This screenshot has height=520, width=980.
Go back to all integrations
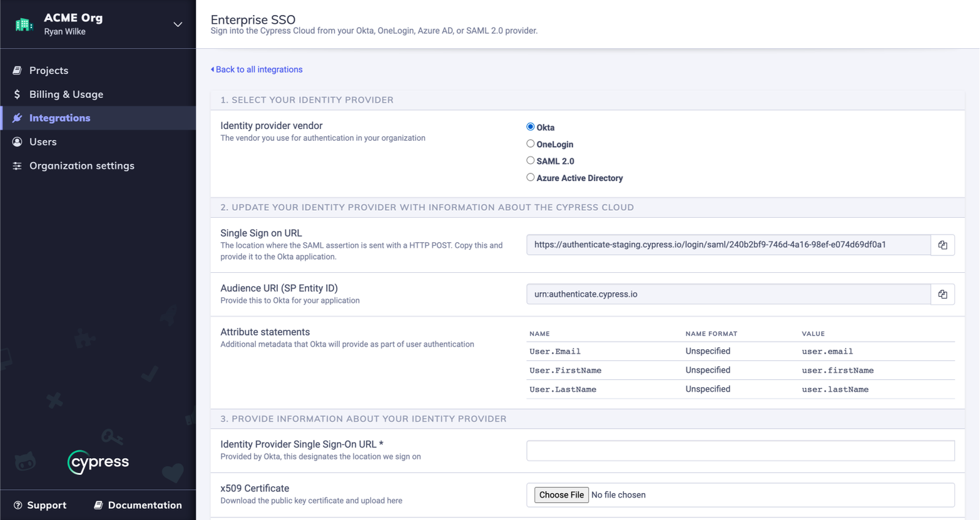point(257,69)
